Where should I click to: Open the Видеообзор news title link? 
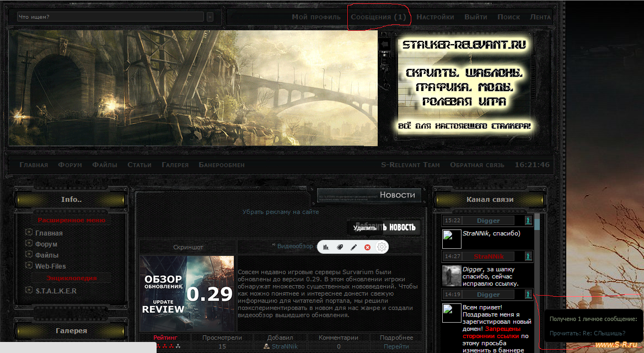tap(295, 246)
